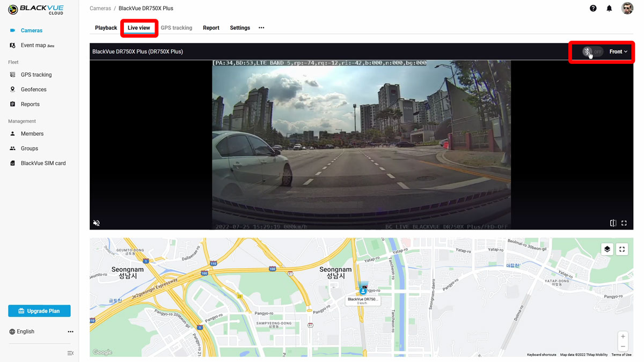Click the BlackVue DR750 map info label
Screen dimensions: 644x362
pyautogui.click(x=363, y=301)
